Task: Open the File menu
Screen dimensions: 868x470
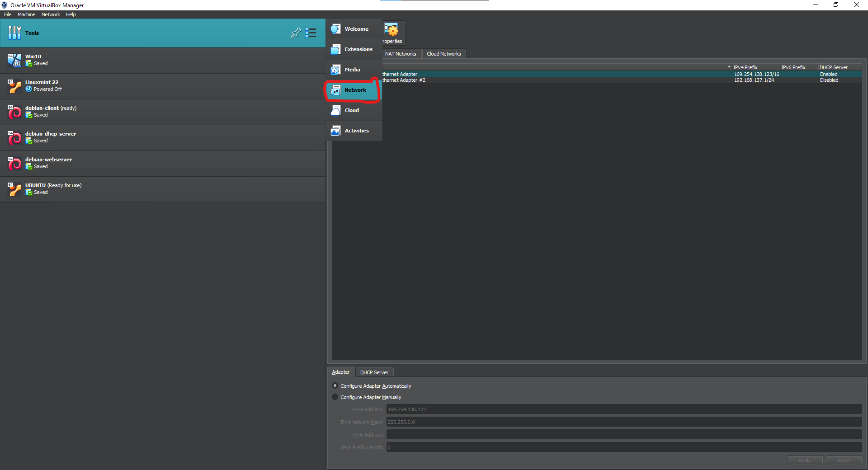Action: coord(8,14)
